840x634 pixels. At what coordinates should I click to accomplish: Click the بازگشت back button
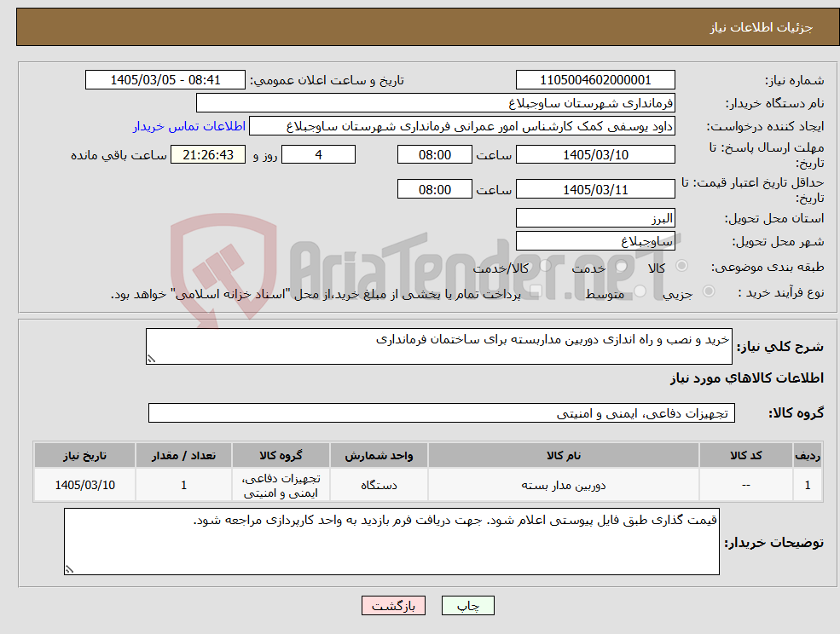pos(393,606)
